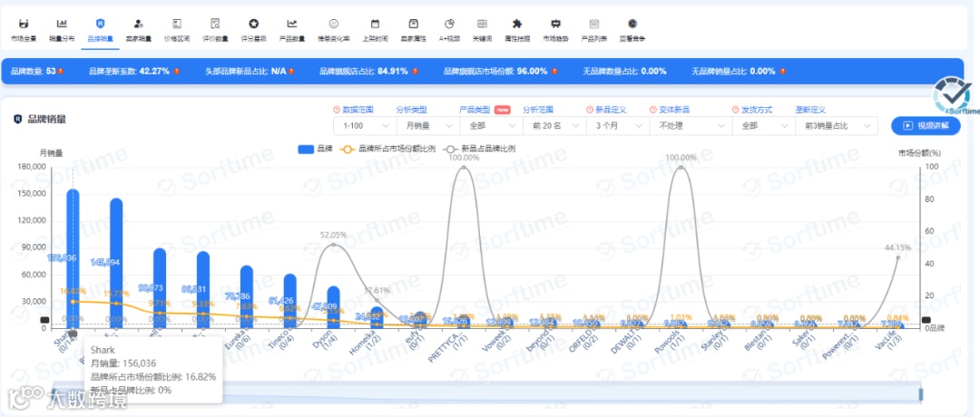Click the 100.00% peak above PRETTYCA
Image resolution: width=980 pixels, height=417 pixels.
[463, 167]
